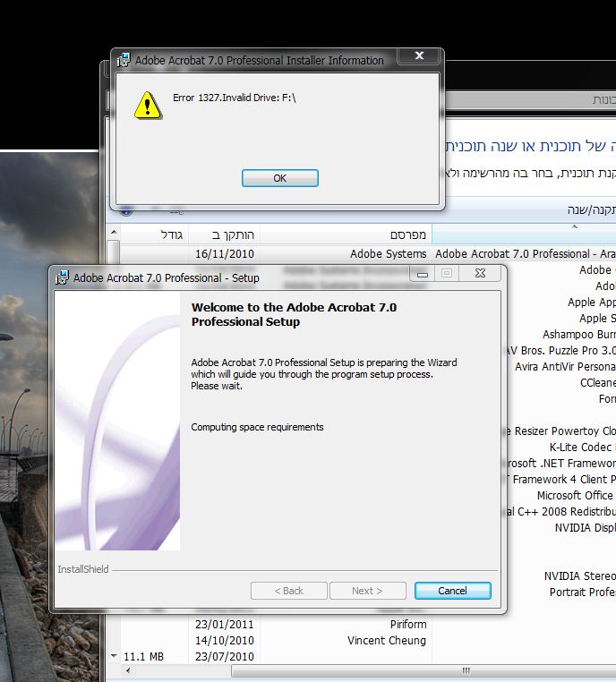The image size is (616, 682).
Task: Select the AV Bros. Puzzle Pro 3.0 row
Action: [x=561, y=350]
